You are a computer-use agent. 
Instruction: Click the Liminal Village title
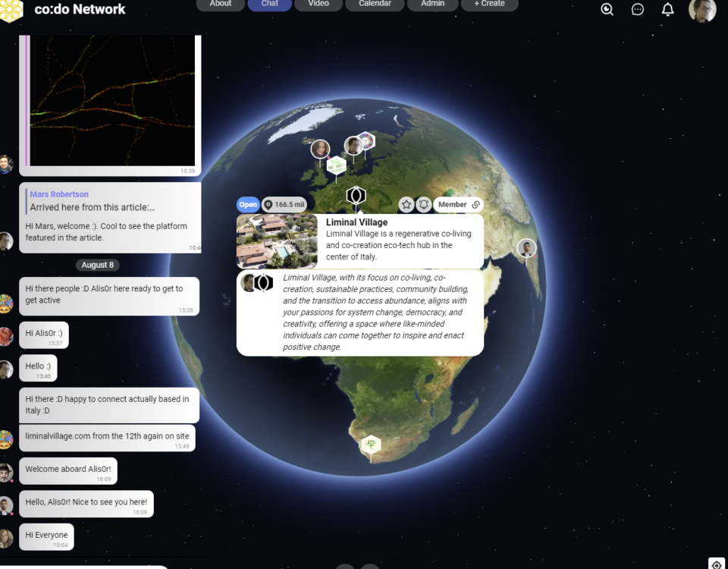[356, 222]
